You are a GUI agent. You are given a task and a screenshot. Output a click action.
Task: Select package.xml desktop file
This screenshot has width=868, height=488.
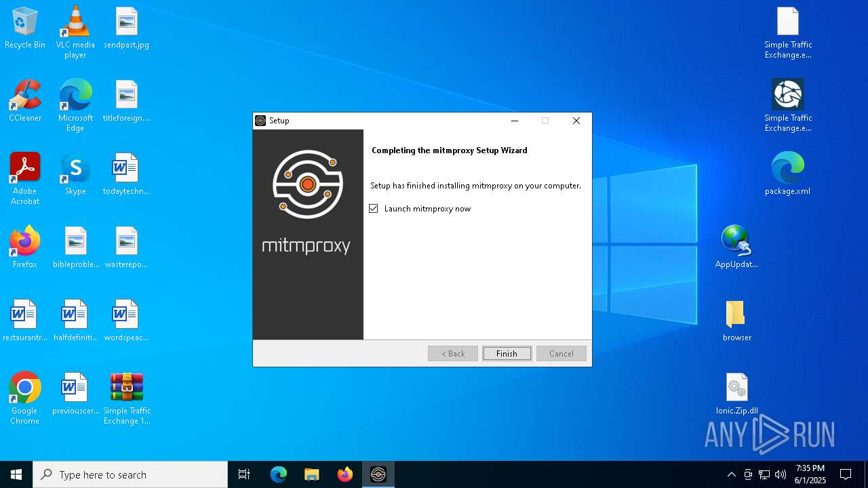tap(788, 174)
